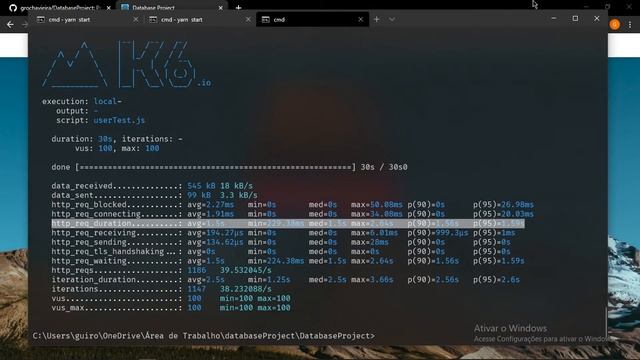The width and height of the screenshot is (640, 360).
Task: Switch to the GitHub DatabaseProject browser tab
Action: pyautogui.click(x=60, y=8)
